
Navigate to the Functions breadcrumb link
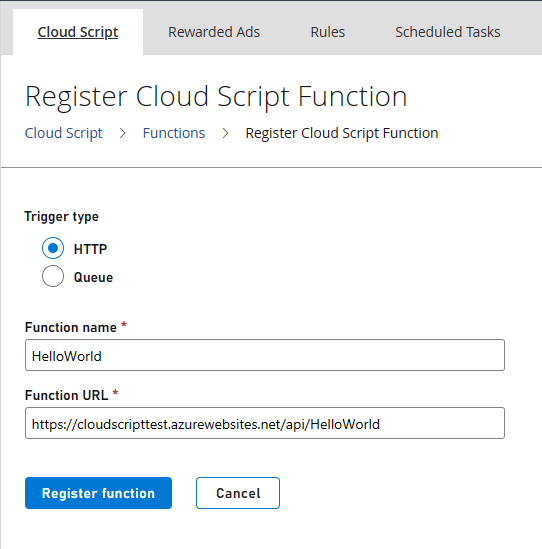(x=174, y=133)
